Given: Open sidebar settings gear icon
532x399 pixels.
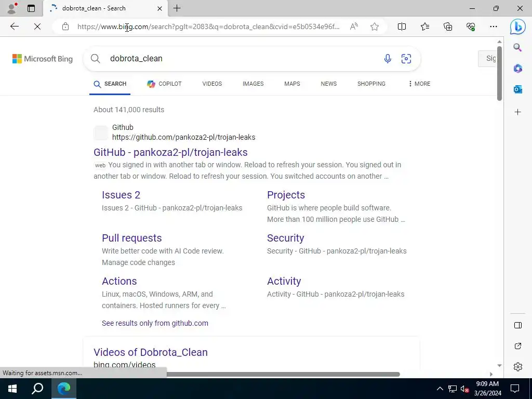Looking at the screenshot, I should [518, 367].
